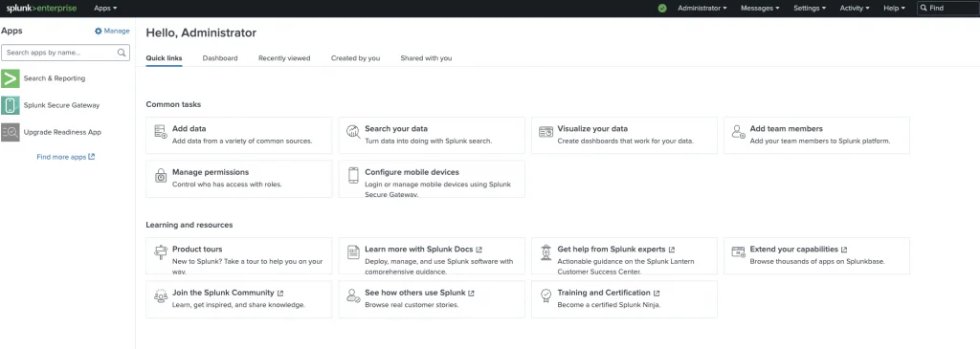Screen dimensions: 980x349
Task: Open the Add team members card
Action: point(817,135)
